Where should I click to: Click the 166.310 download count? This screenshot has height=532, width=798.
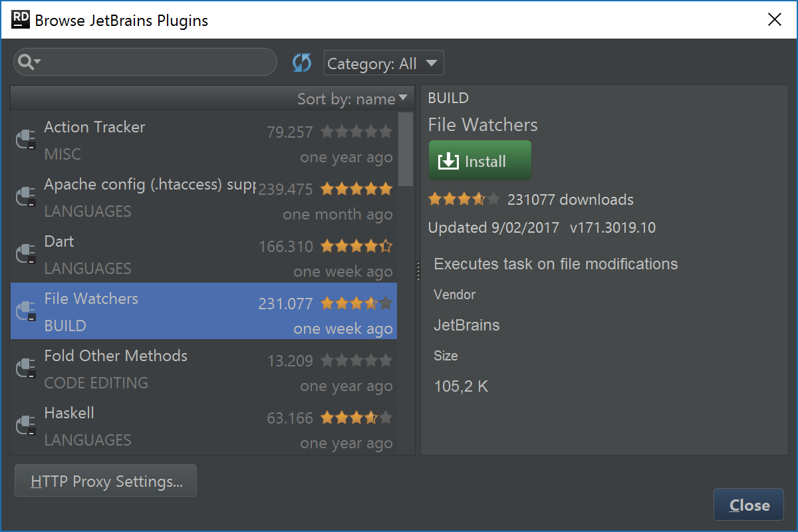coord(285,247)
